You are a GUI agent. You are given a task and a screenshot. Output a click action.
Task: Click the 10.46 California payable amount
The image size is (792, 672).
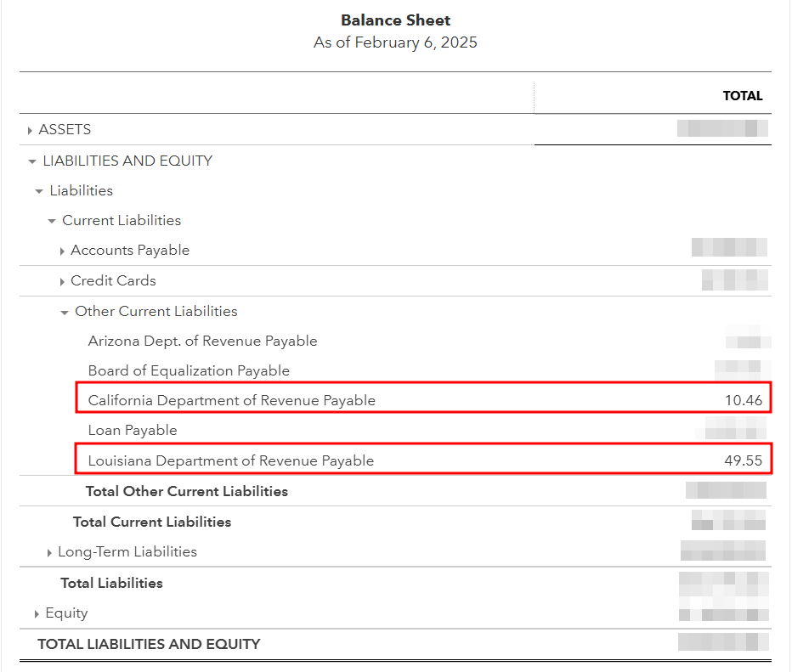tap(744, 400)
